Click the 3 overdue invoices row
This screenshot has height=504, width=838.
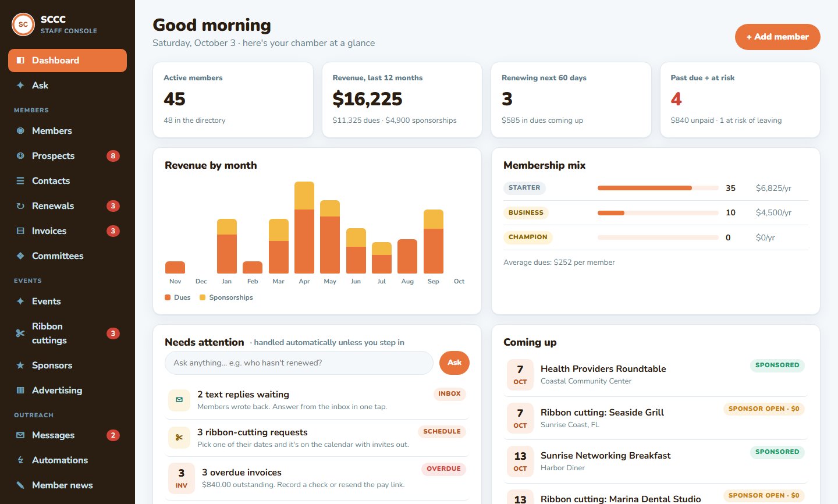317,478
